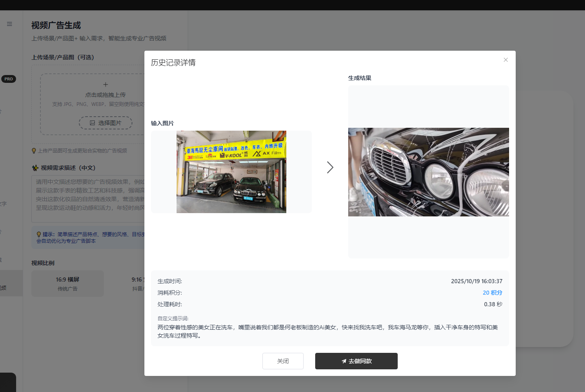Viewport: 585px width, 392px height.
Task: Click the sparkle icon beside 视频需求描述
Action: [x=35, y=168]
